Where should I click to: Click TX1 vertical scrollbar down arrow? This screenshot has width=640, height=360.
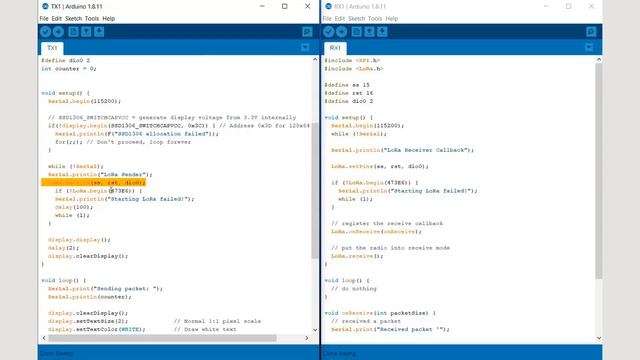click(315, 330)
